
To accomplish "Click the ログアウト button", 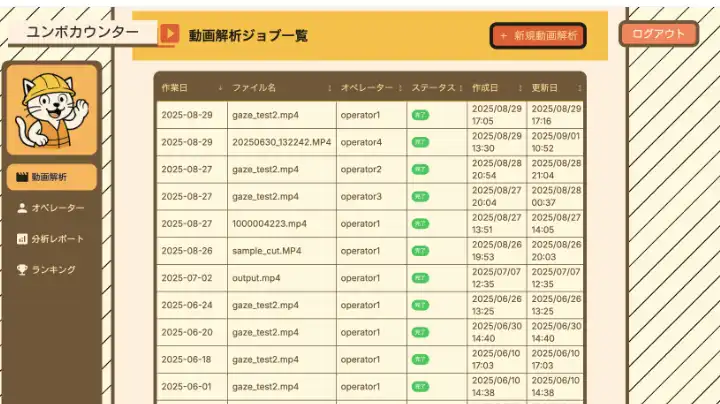I will click(x=658, y=34).
